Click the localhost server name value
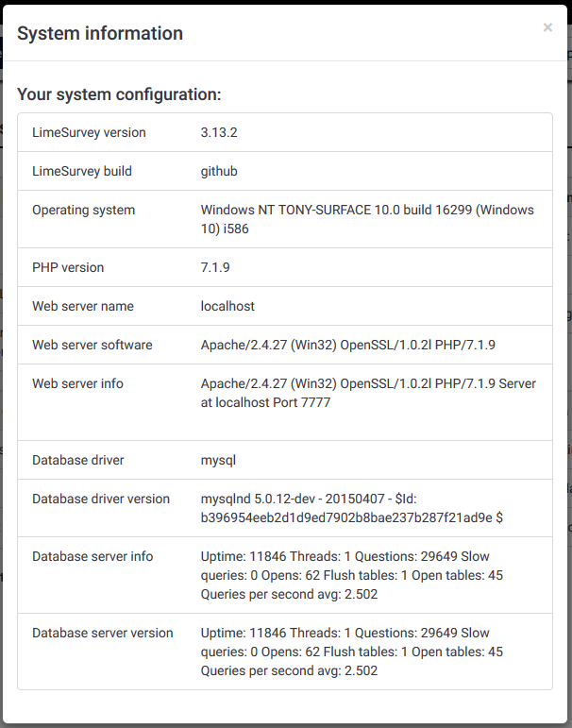 pos(227,307)
